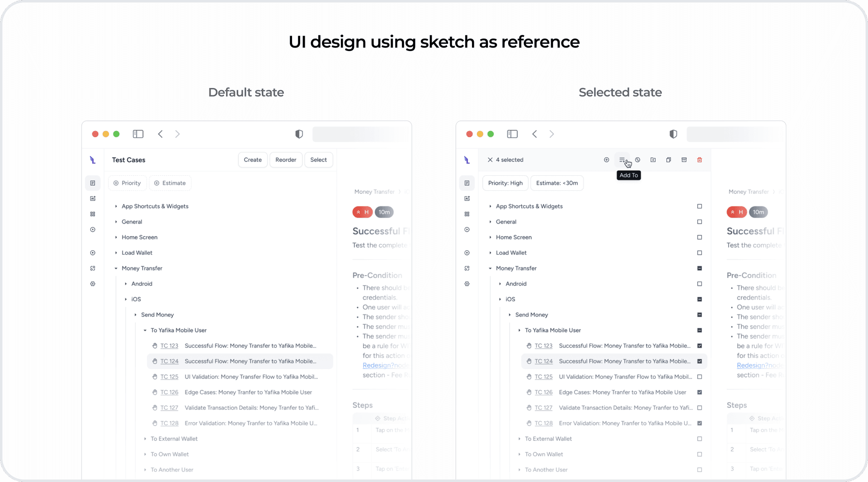Open the Priority: High filter
This screenshot has width=868, height=482.
click(505, 183)
